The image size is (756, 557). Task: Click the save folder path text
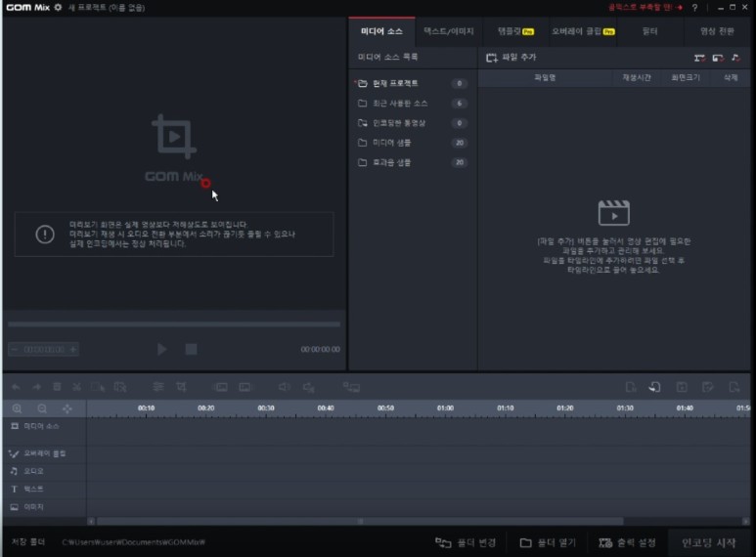(x=134, y=542)
